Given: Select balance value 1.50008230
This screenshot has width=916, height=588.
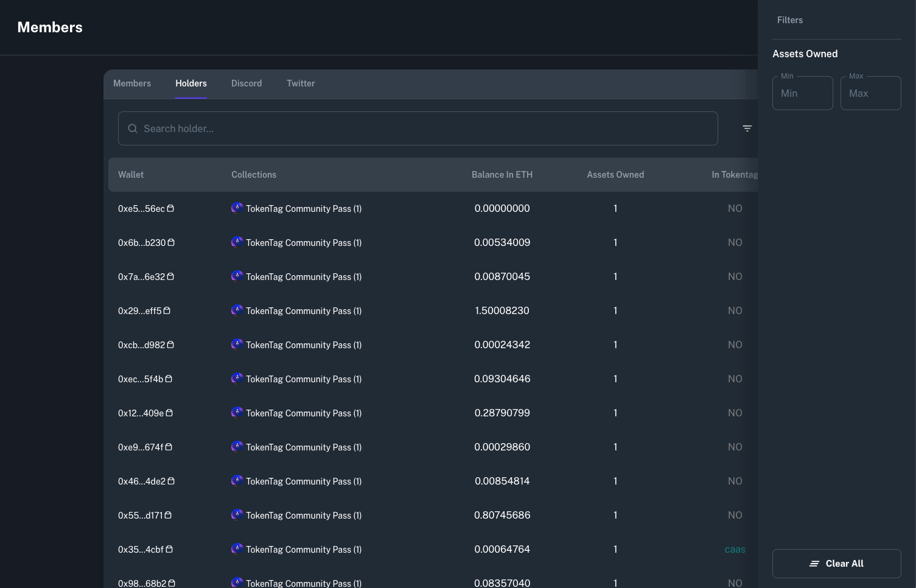Looking at the screenshot, I should (x=502, y=310).
